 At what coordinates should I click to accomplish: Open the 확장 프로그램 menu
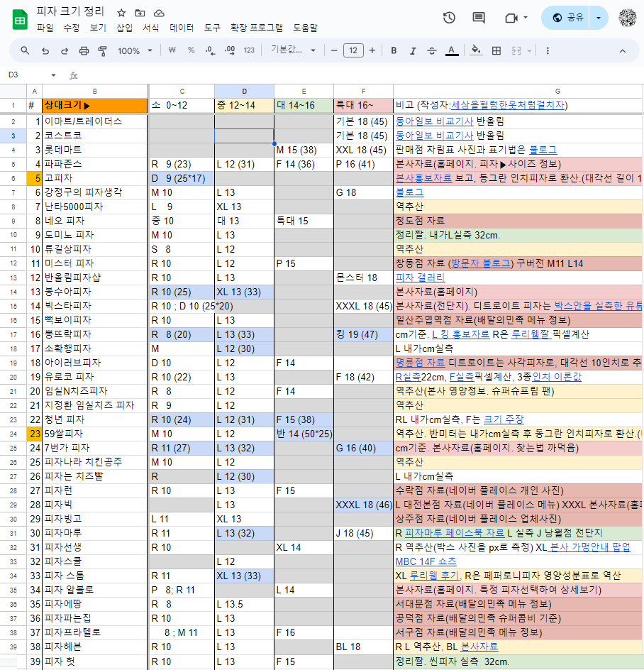coord(257,28)
